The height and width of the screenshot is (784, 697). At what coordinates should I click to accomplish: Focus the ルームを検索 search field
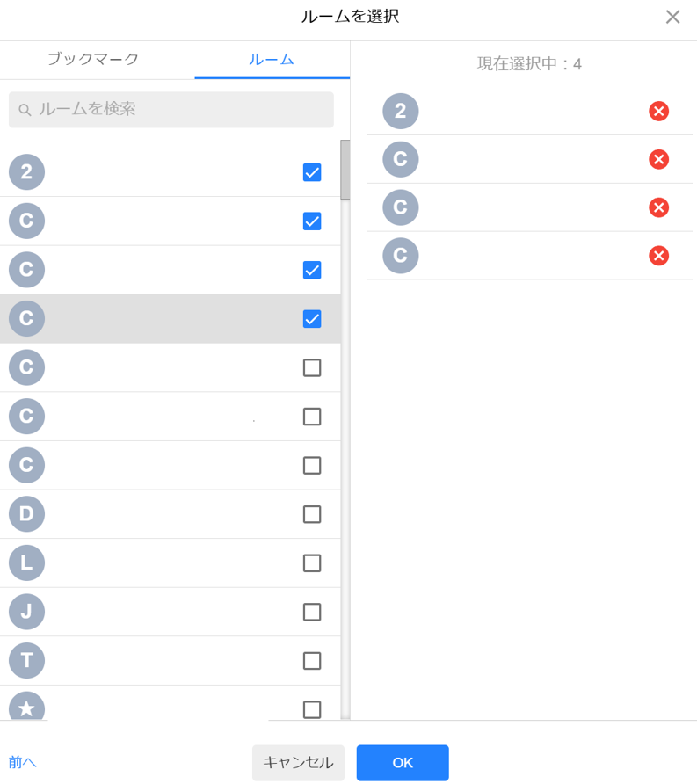pos(171,110)
